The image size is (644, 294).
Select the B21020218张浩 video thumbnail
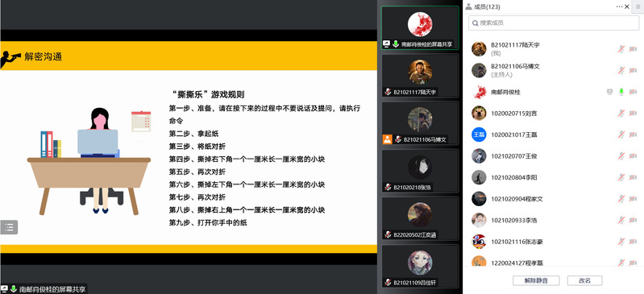point(420,171)
